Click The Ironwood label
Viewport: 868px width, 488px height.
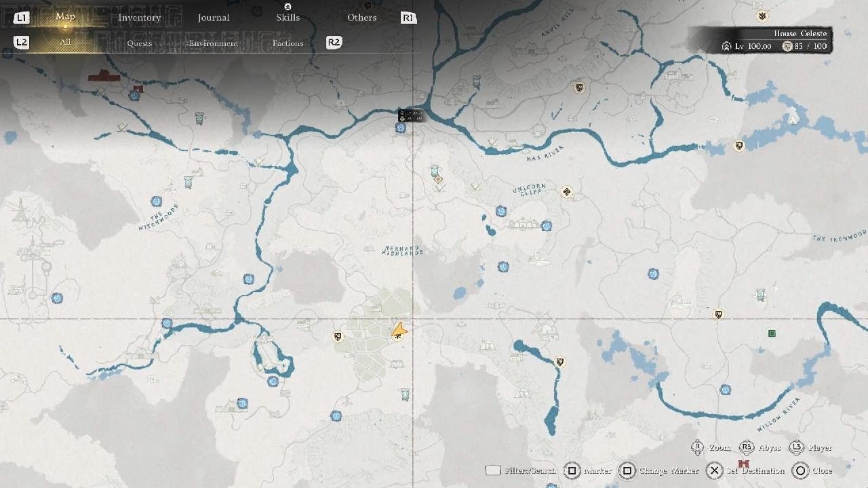840,236
